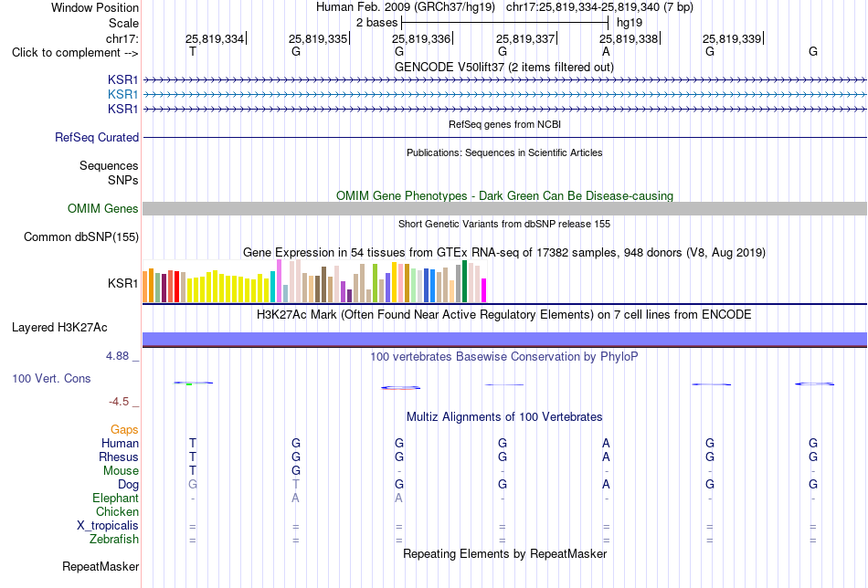The image size is (868, 588).
Task: Click the chr17: ruler label
Action: [122, 38]
